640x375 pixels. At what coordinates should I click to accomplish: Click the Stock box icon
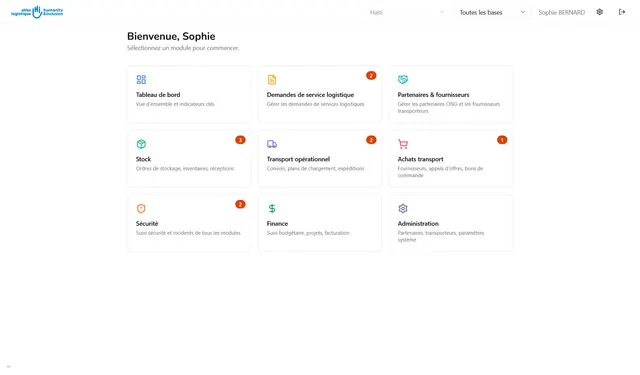point(141,144)
